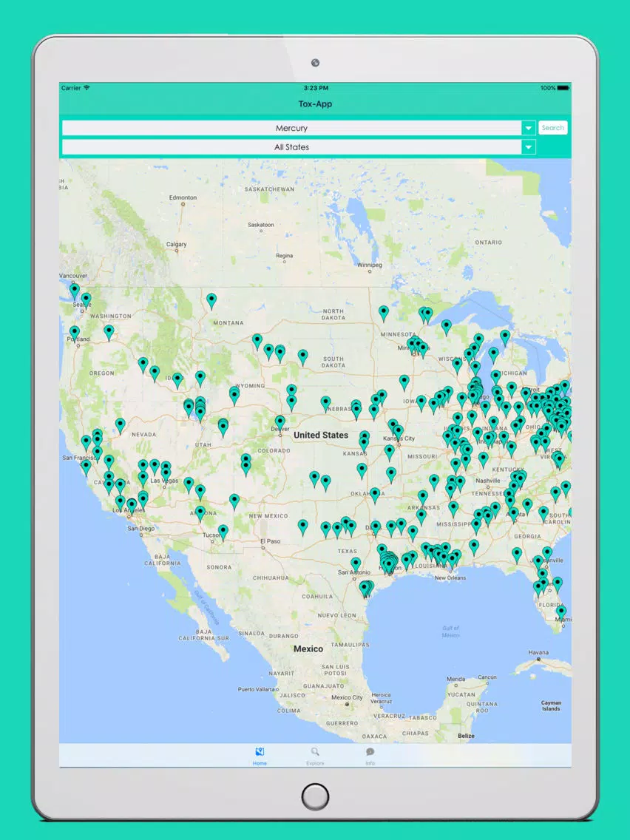
Task: Tap the pin left of the Nevada label
Action: coord(121,425)
